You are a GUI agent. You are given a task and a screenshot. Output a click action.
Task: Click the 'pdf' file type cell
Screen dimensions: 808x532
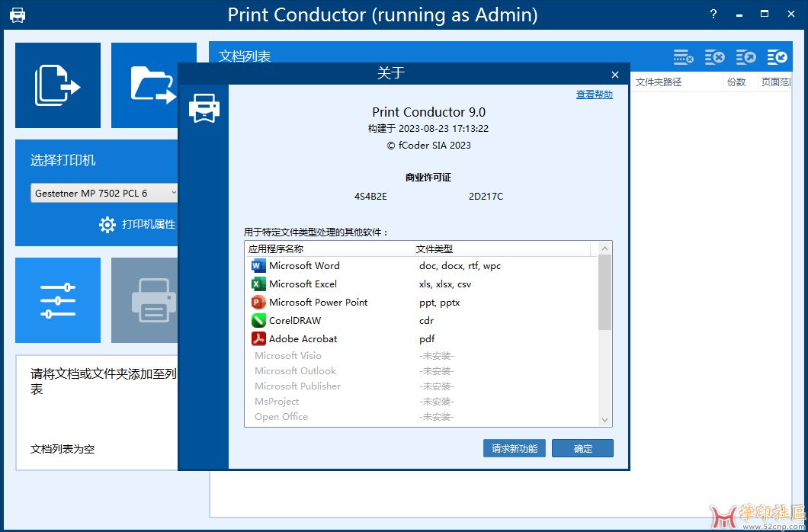click(x=427, y=339)
